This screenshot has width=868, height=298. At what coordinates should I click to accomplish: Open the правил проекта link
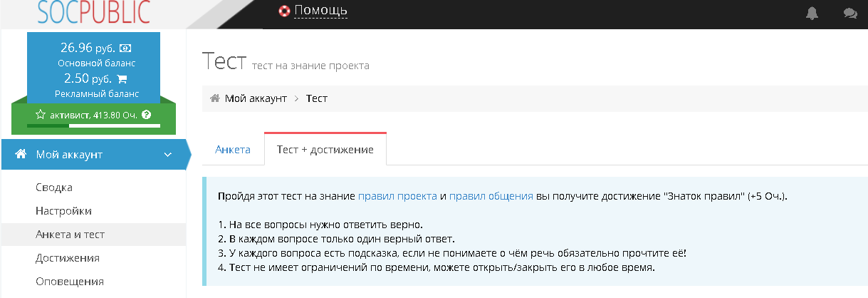(397, 196)
